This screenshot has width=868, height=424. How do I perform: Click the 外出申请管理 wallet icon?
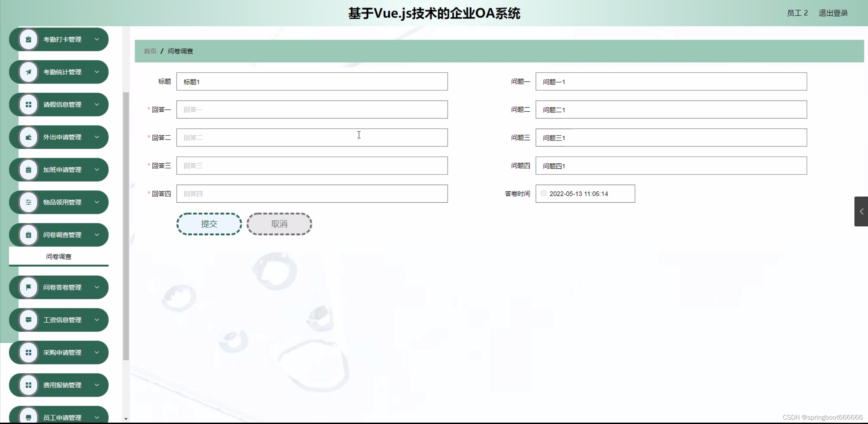29,137
